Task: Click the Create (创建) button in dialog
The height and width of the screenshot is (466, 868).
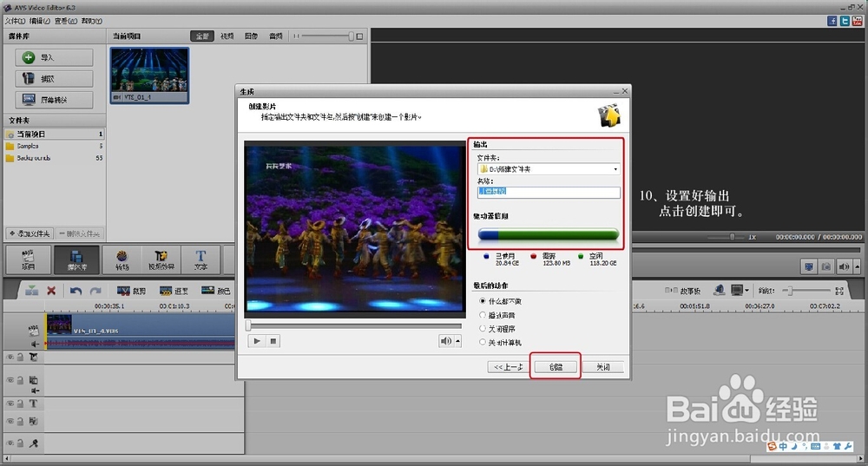Action: [x=556, y=367]
